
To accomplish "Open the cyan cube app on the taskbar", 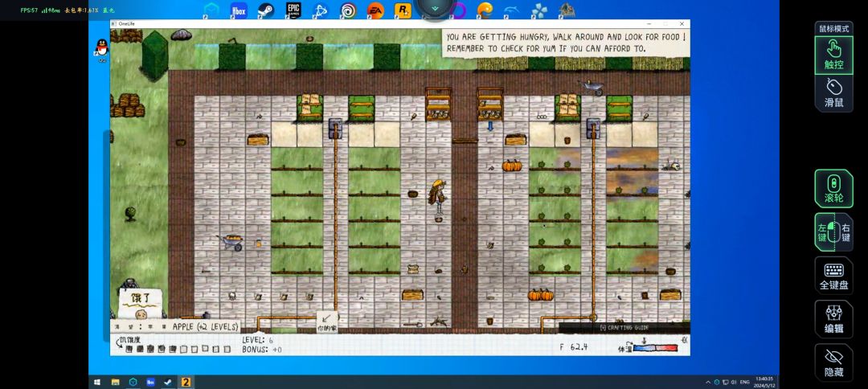I will pos(133,382).
